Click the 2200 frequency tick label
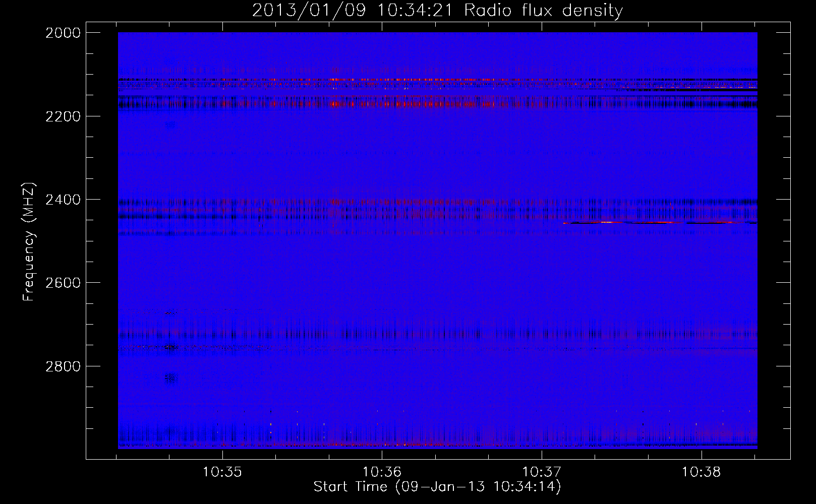 (63, 116)
